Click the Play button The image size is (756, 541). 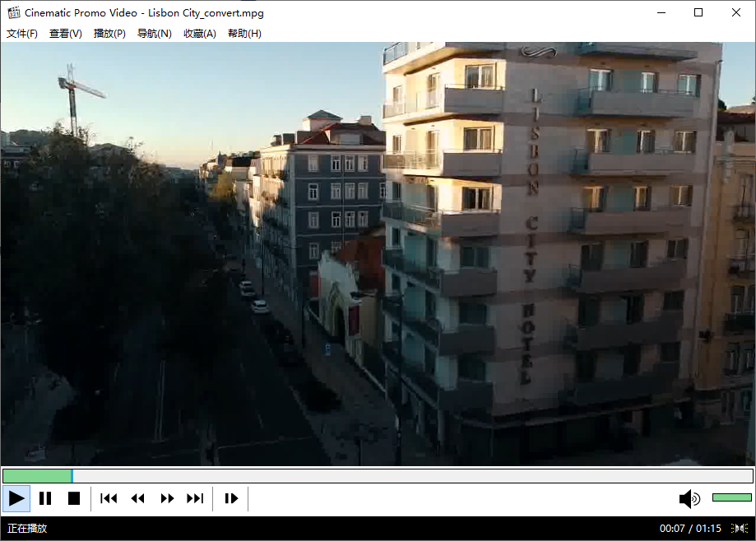pyautogui.click(x=16, y=498)
